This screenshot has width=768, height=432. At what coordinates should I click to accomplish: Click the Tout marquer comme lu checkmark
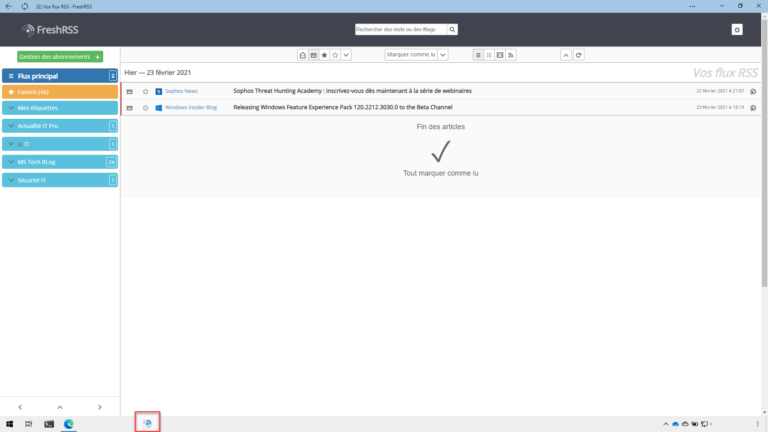pyautogui.click(x=440, y=151)
